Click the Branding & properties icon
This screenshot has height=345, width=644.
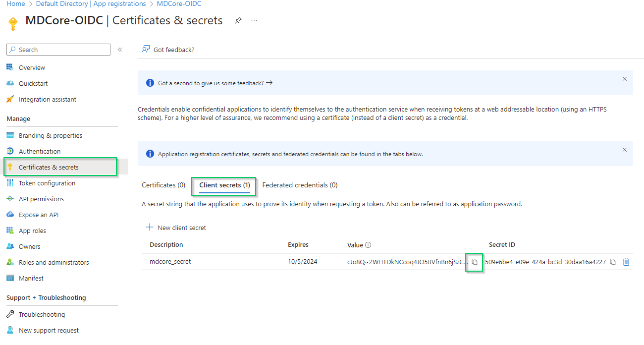point(10,135)
